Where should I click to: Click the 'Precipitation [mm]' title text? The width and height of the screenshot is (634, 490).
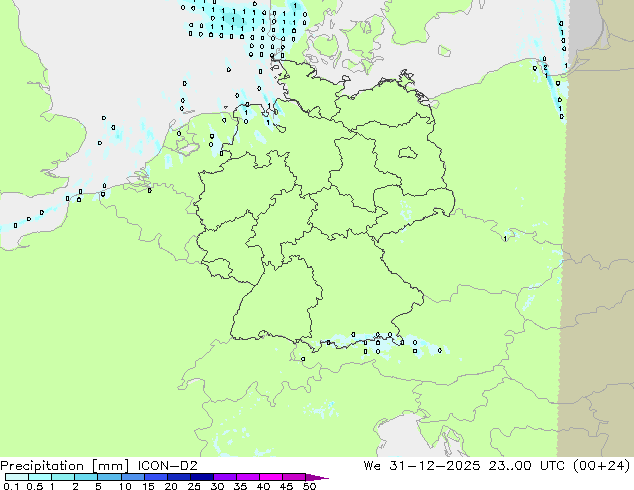pos(65,466)
